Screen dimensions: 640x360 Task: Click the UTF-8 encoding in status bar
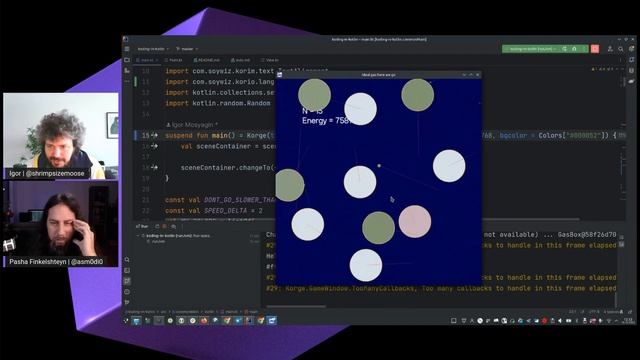click(x=595, y=312)
